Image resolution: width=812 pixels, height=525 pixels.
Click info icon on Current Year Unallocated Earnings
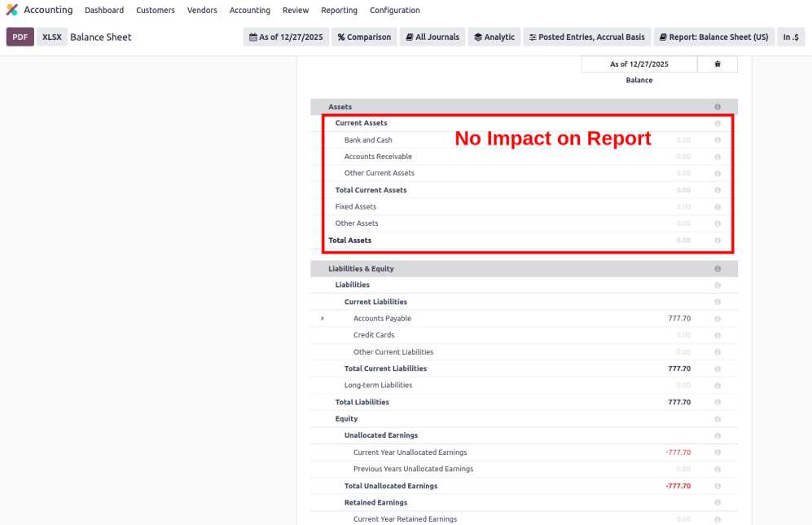(x=718, y=452)
